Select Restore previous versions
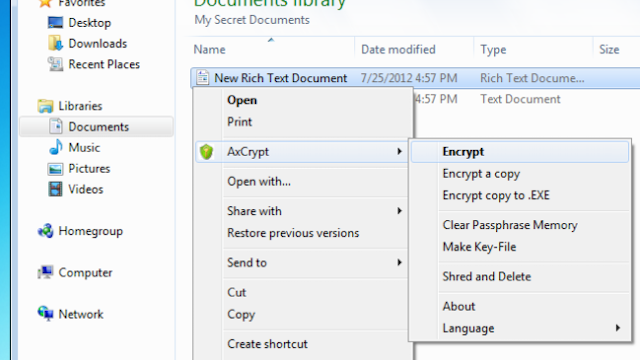The image size is (640, 360). [x=293, y=233]
